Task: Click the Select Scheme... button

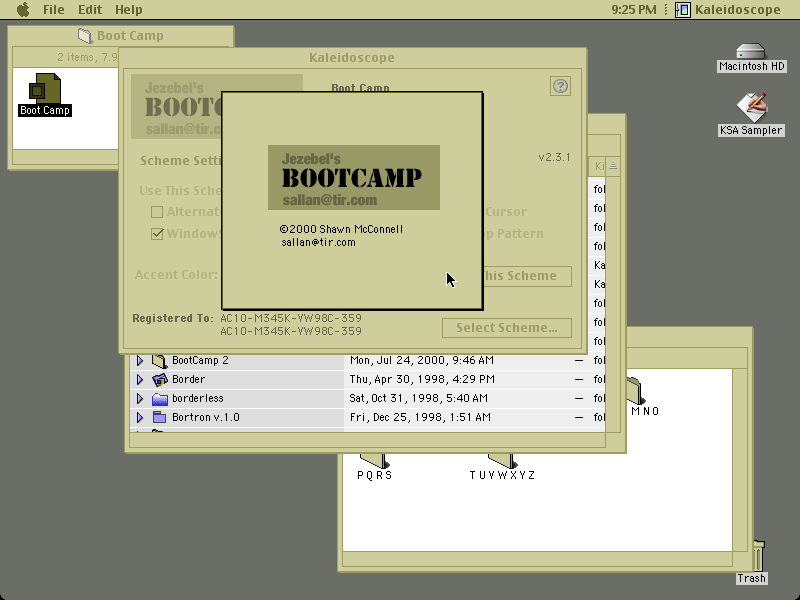Action: click(507, 328)
